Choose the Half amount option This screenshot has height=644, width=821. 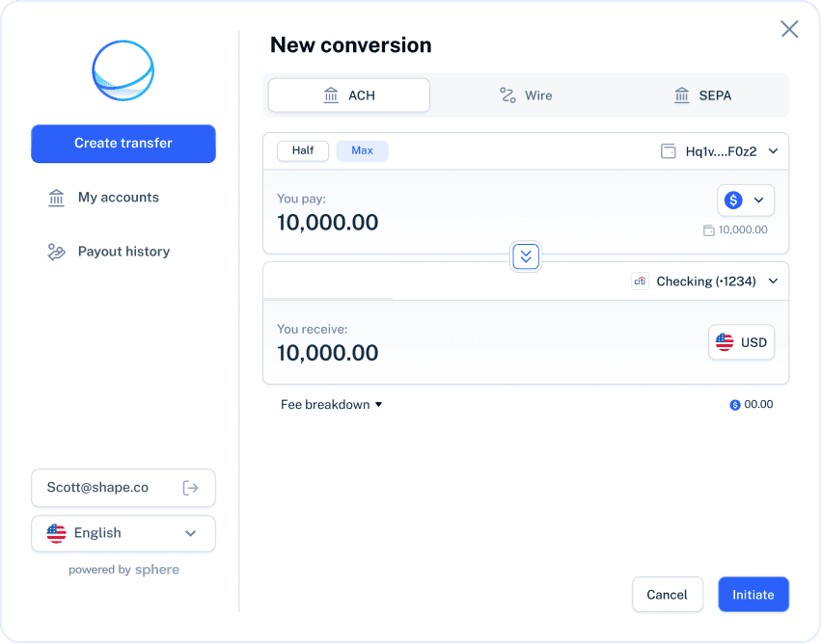(x=303, y=150)
